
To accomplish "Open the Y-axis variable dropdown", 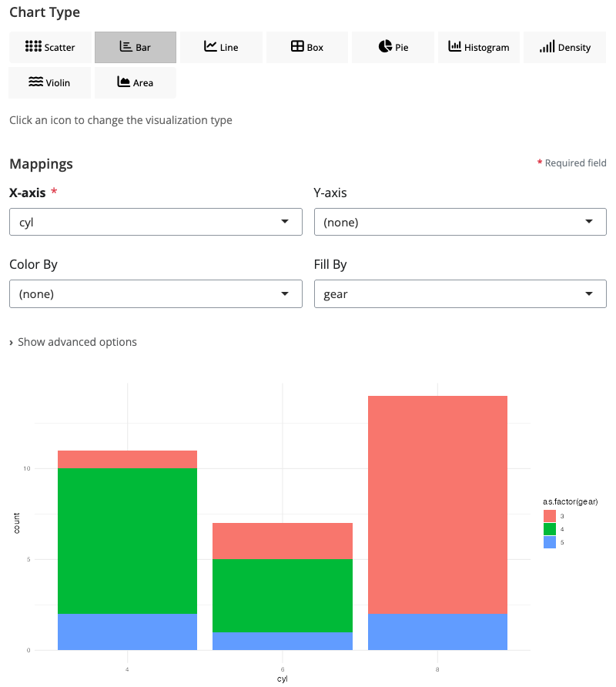I will (x=460, y=223).
